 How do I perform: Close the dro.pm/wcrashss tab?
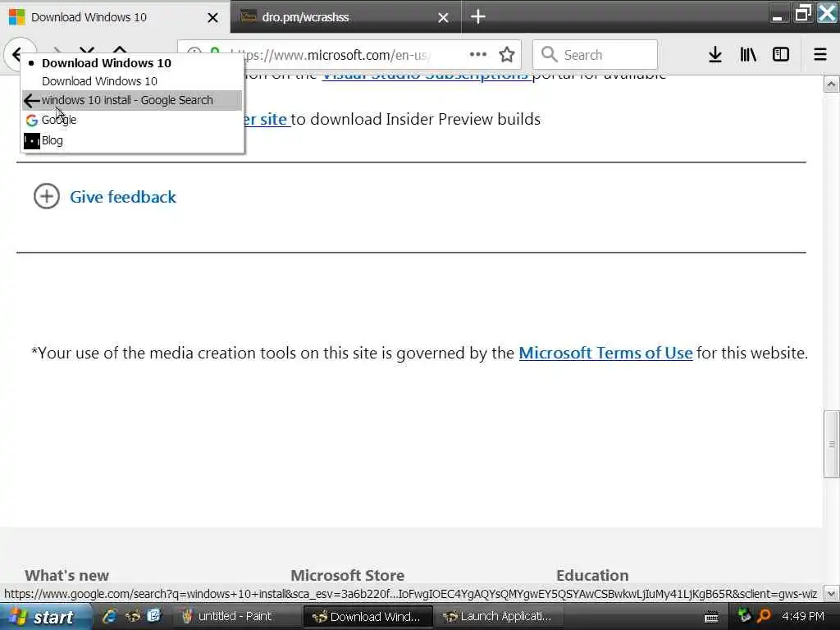pos(443,18)
